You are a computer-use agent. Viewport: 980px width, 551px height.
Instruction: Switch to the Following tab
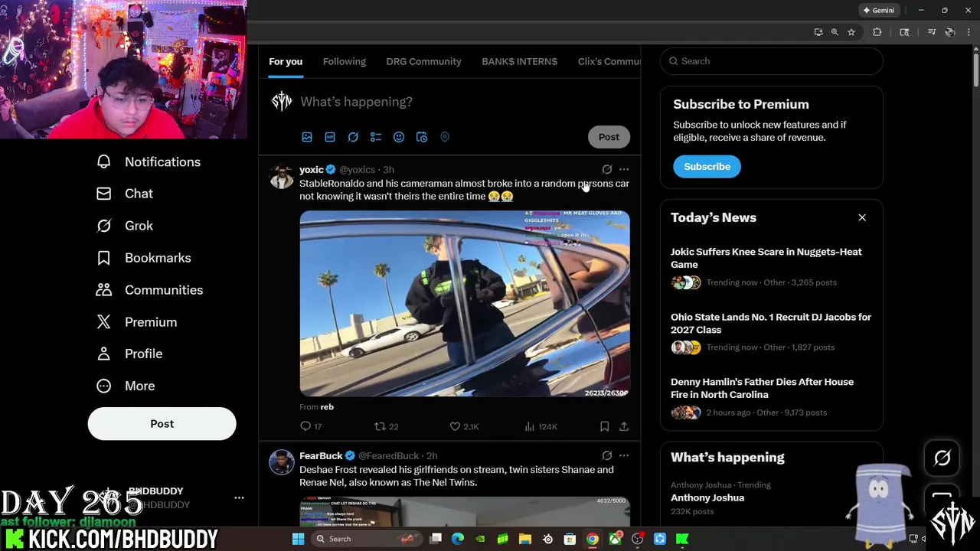(x=344, y=61)
